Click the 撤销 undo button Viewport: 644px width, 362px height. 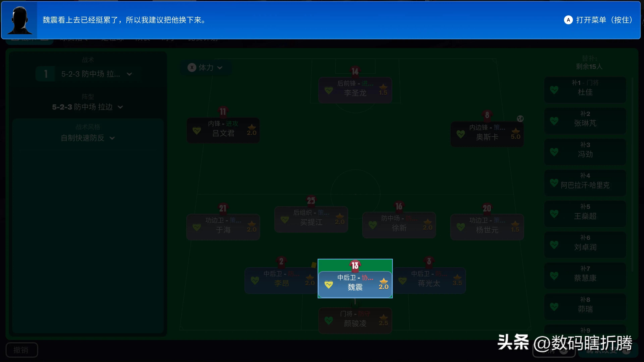click(21, 350)
